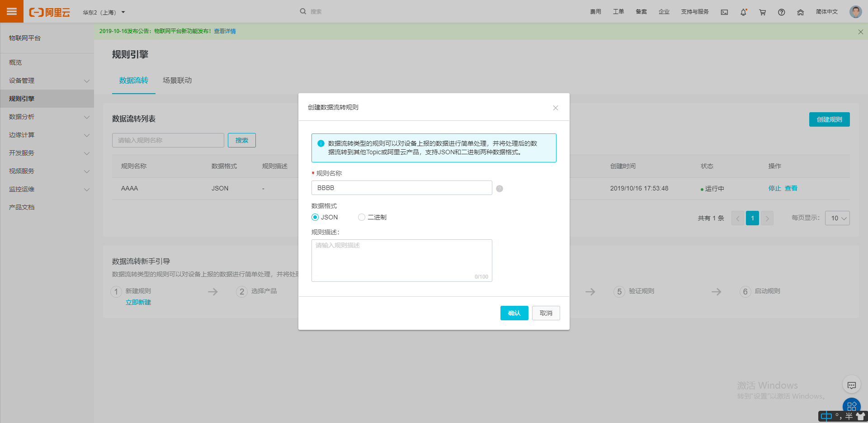Open the top-left hamburger navigation menu
The height and width of the screenshot is (423, 868).
click(x=11, y=11)
